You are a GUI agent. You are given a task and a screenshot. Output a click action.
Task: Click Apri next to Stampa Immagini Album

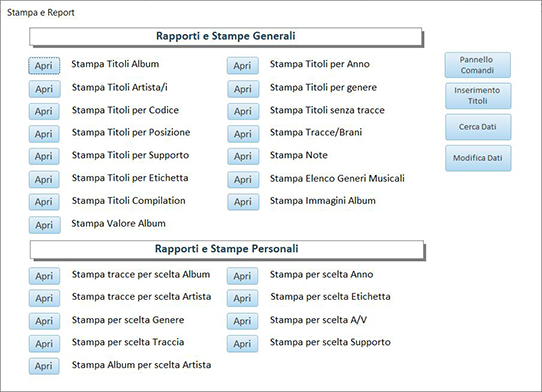(243, 202)
